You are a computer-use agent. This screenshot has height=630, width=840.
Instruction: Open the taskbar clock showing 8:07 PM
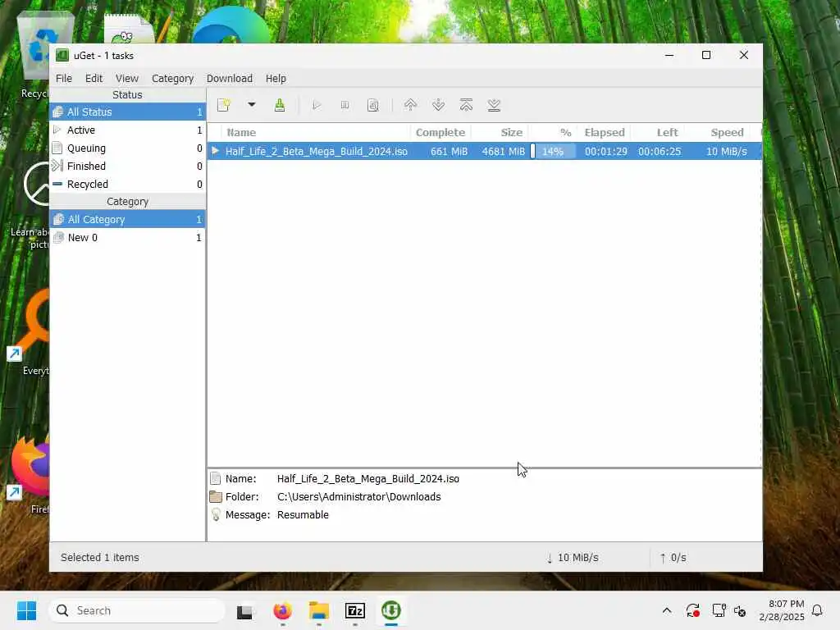782,610
